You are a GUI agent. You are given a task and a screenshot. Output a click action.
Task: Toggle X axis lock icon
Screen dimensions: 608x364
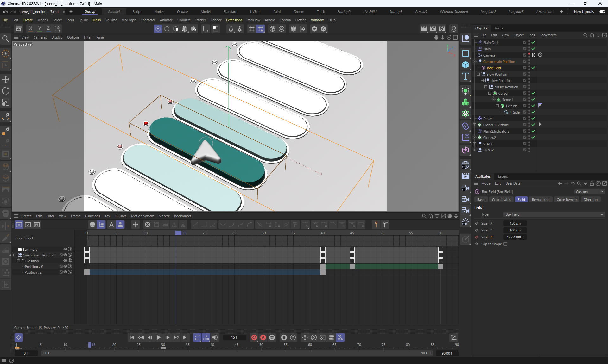pyautogui.click(x=31, y=29)
